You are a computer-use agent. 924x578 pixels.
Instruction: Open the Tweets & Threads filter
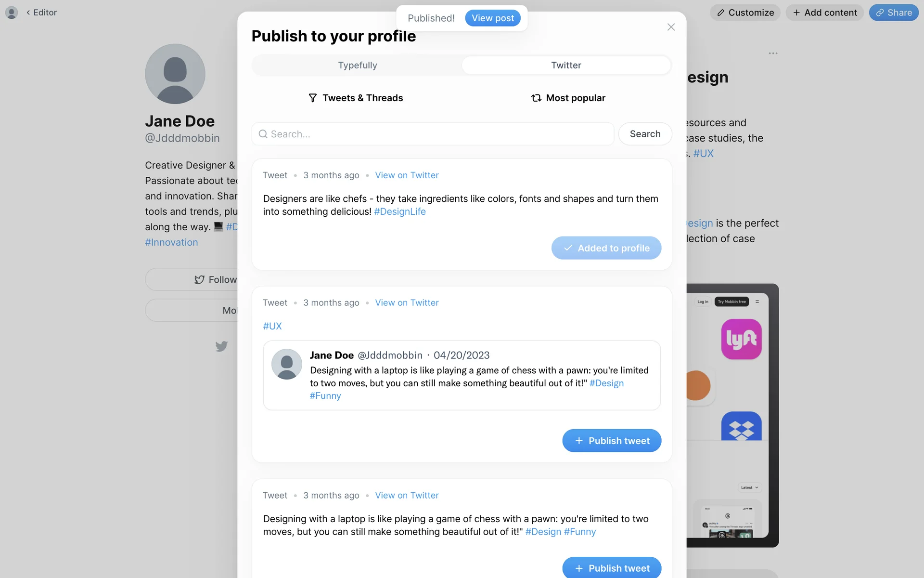pyautogui.click(x=356, y=98)
